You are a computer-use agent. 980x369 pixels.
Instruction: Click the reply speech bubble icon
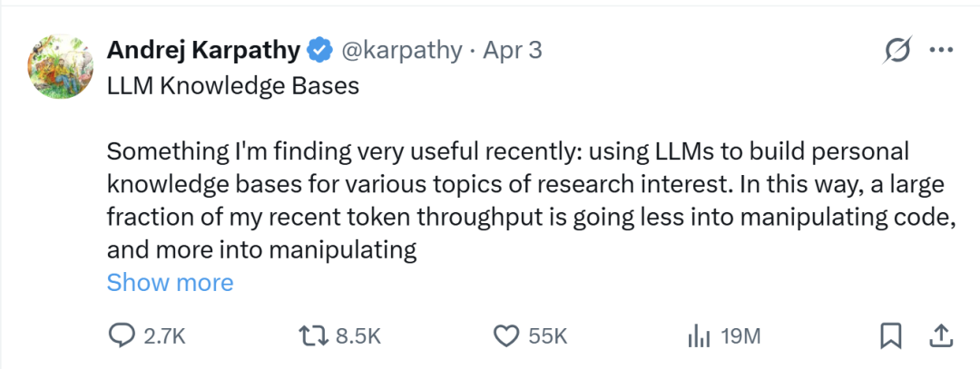point(122,336)
